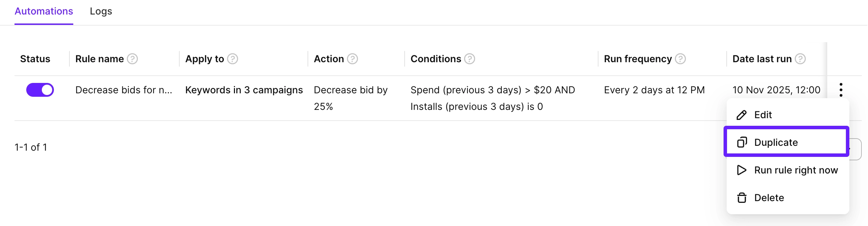Click the Run frequency help icon

[680, 59]
